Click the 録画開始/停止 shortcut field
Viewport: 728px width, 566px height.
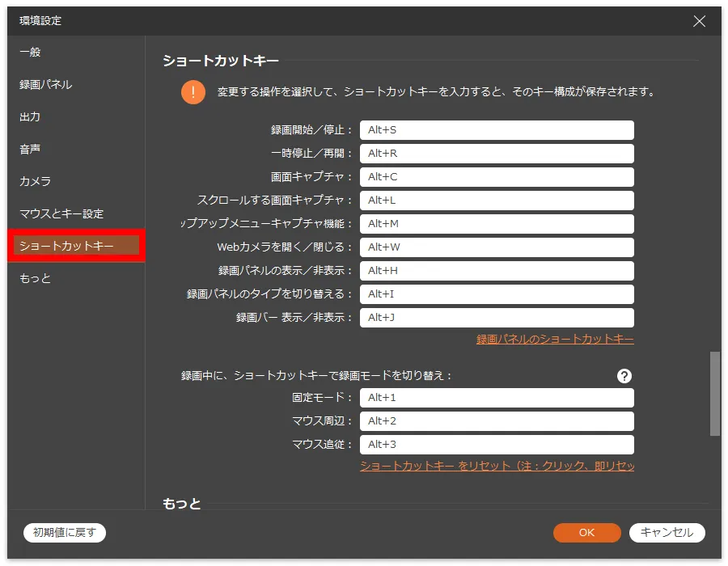point(496,130)
